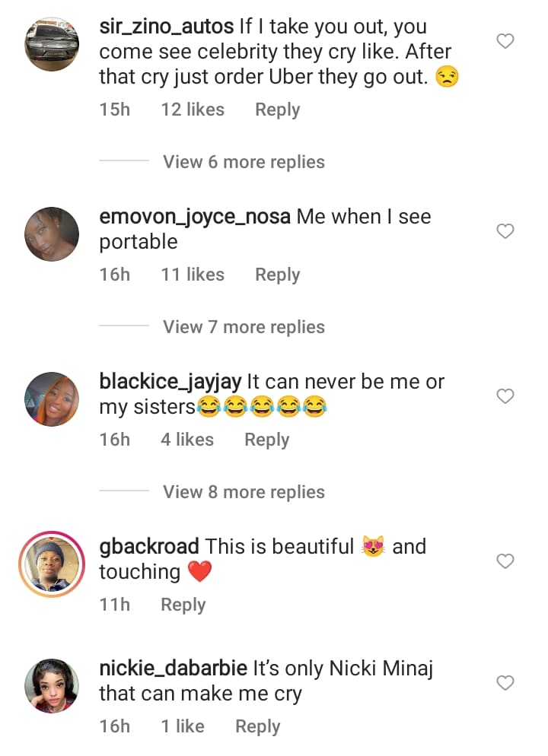Reply to nickie_dabarbie comment
This screenshot has height=756, width=548.
click(257, 726)
